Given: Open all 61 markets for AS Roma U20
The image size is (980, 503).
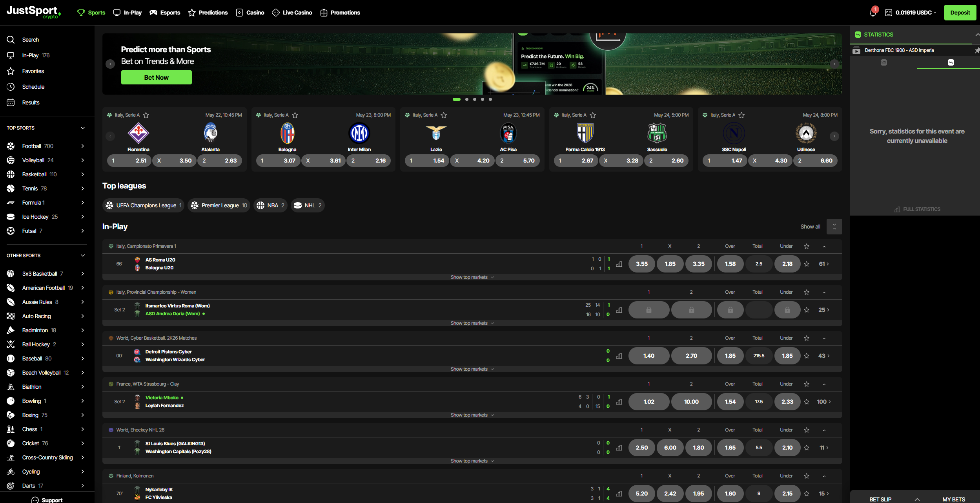Looking at the screenshot, I should click(x=824, y=264).
